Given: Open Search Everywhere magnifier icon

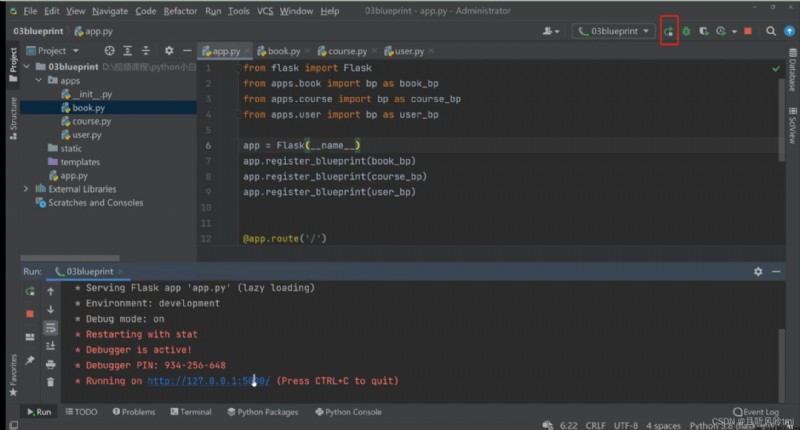Looking at the screenshot, I should [771, 31].
